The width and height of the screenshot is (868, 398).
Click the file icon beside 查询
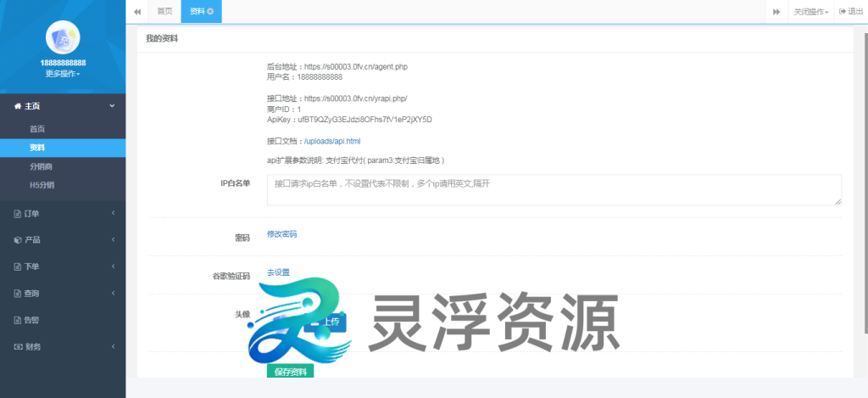(17, 294)
